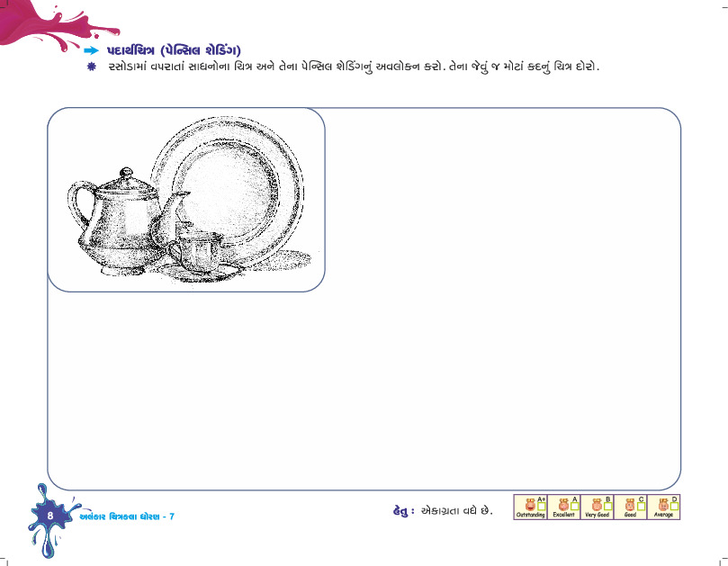Tick the C Good grade checkbox
The image size is (728, 566).
642,506
